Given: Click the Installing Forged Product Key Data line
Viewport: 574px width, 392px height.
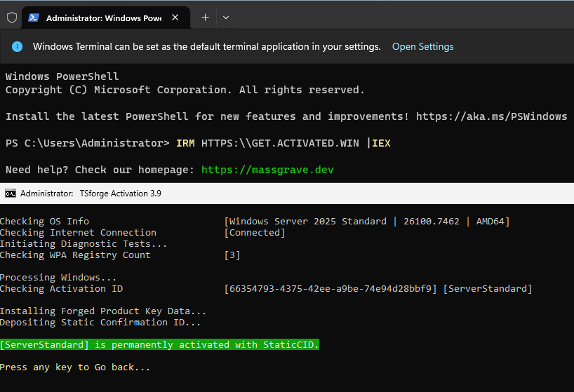Looking at the screenshot, I should [103, 311].
